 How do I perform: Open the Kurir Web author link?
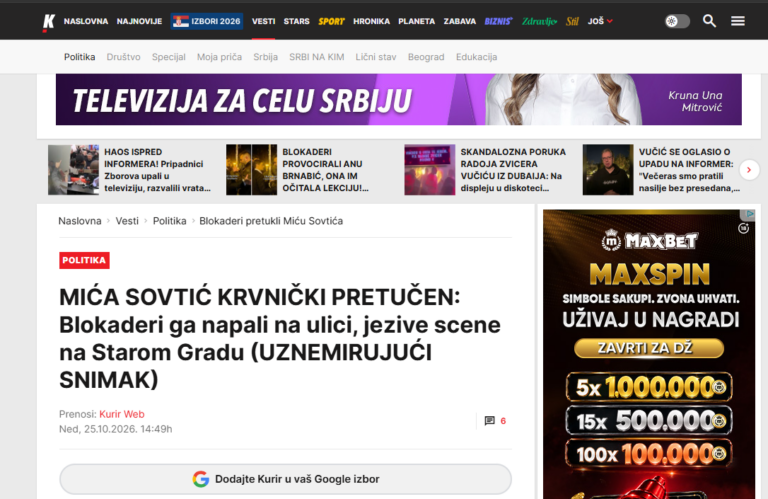(122, 414)
